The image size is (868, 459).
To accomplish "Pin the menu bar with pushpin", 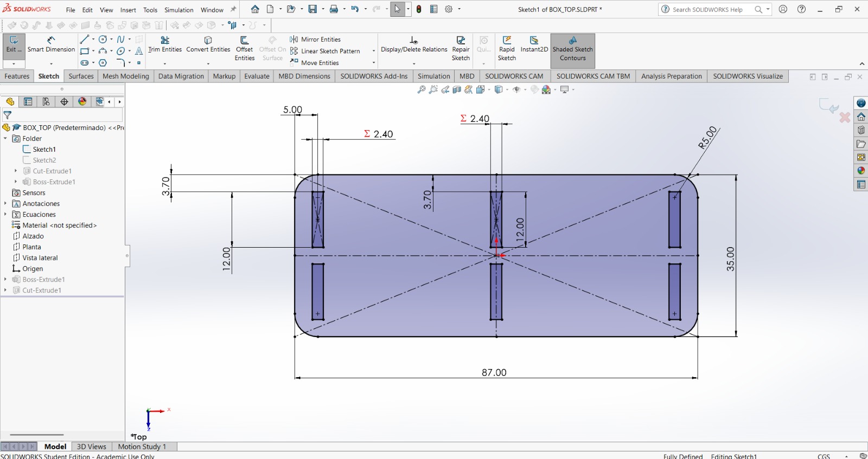I will point(233,9).
